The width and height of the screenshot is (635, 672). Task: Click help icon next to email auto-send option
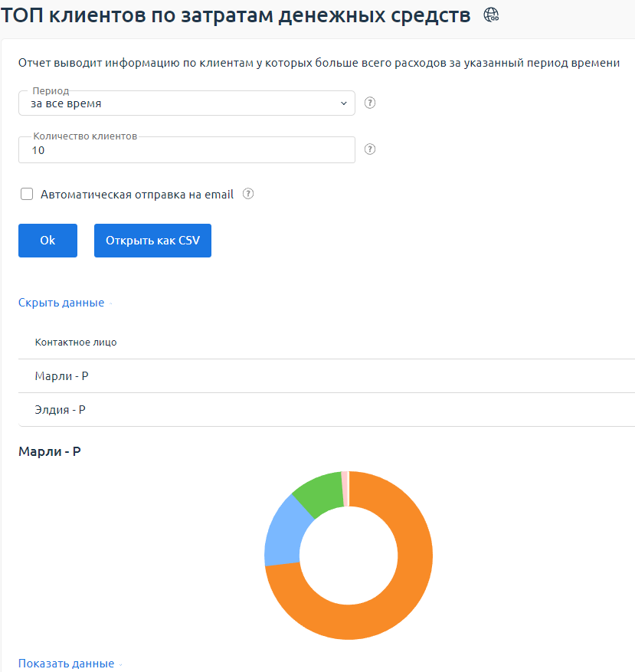[248, 194]
